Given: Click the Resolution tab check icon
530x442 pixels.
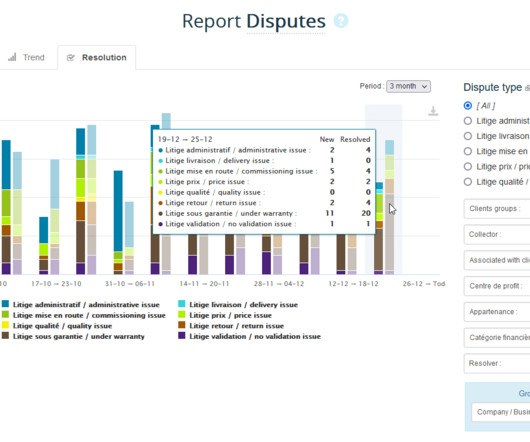Looking at the screenshot, I should (70, 58).
